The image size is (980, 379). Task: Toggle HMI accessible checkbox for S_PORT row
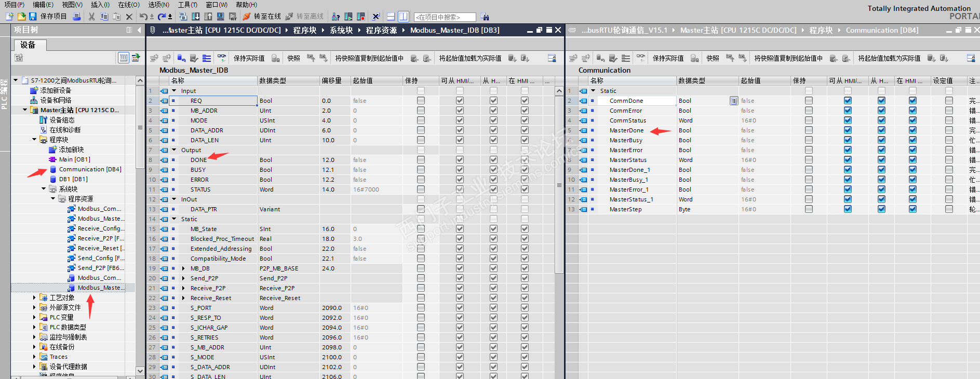click(x=460, y=308)
